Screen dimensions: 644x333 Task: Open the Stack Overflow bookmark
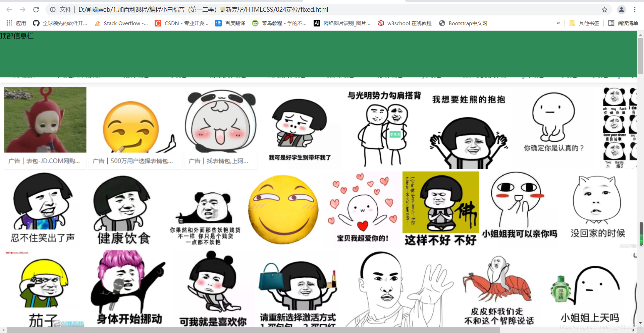point(121,23)
